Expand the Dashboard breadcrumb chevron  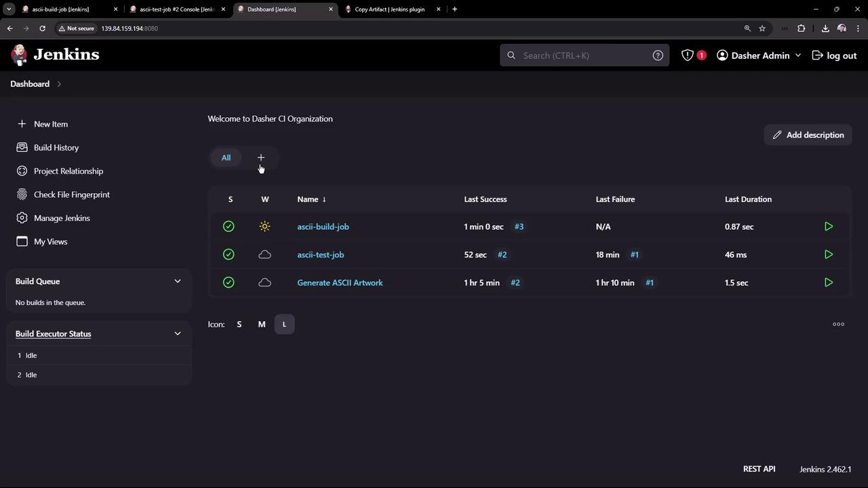(x=59, y=84)
